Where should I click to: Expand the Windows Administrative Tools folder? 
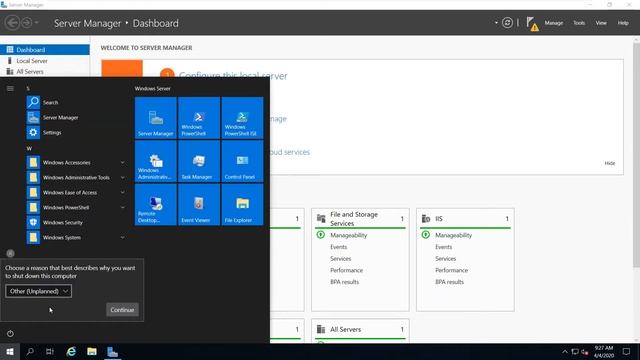pos(76,178)
